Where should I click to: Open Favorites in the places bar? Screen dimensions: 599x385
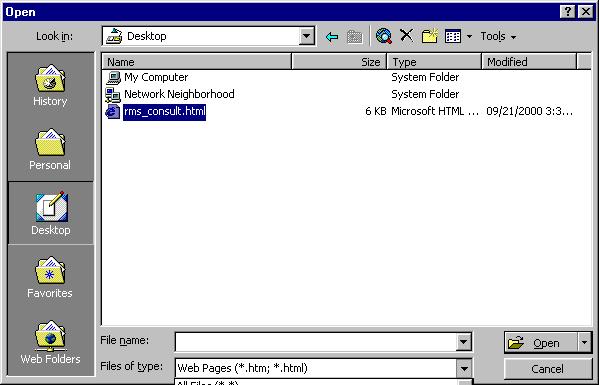point(50,277)
